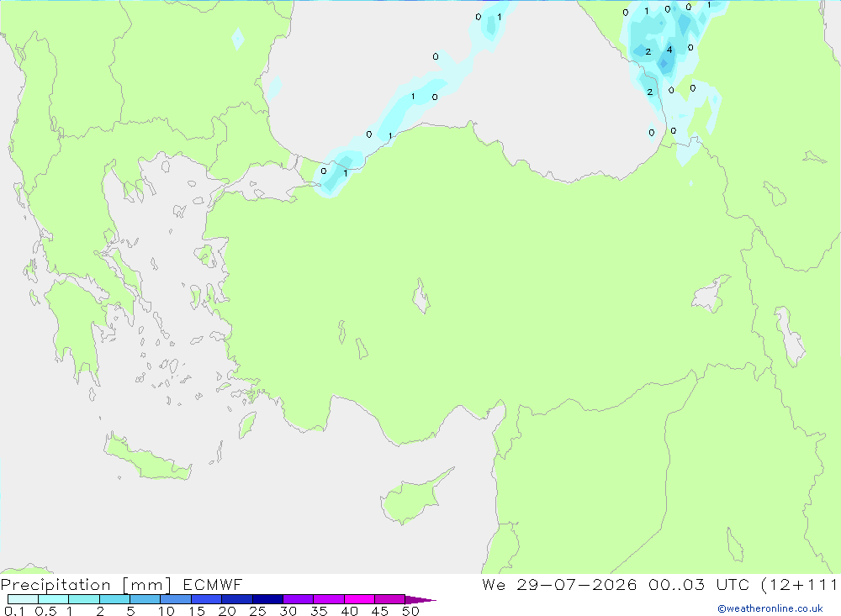Screen dimensions: 841x616
Task: Select the 5–10 mm legend color swatch
Action: coord(145,599)
